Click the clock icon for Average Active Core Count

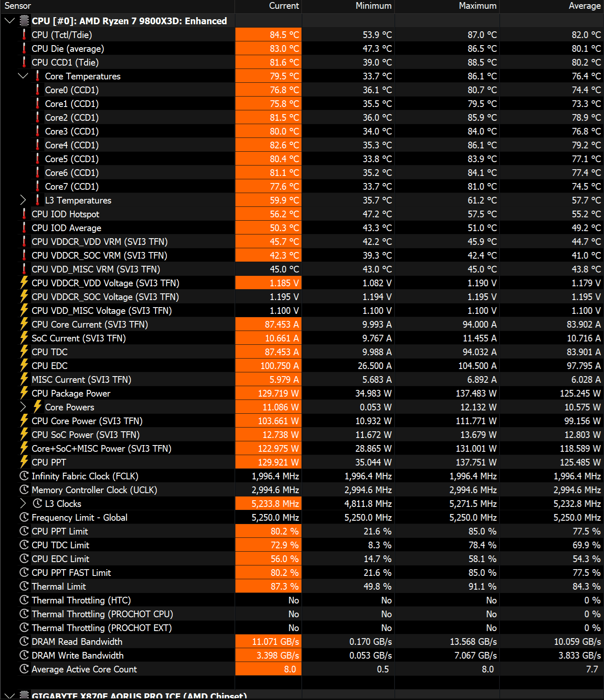click(24, 669)
